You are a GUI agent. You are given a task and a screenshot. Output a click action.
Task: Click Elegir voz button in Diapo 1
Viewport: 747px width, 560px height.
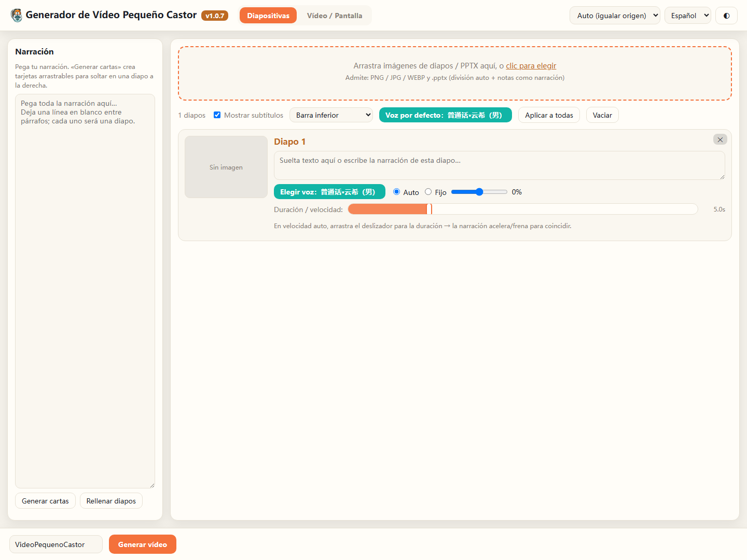click(329, 192)
